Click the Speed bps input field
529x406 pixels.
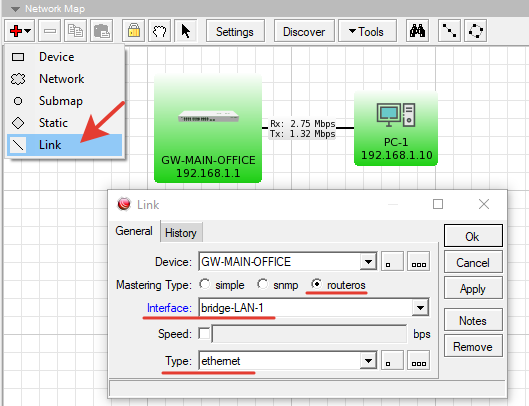coord(309,334)
